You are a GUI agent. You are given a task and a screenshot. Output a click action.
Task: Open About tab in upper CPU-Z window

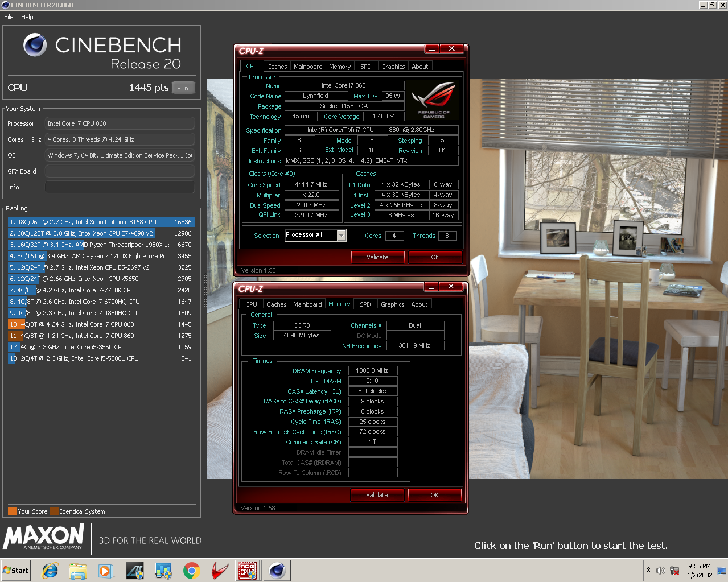click(420, 67)
